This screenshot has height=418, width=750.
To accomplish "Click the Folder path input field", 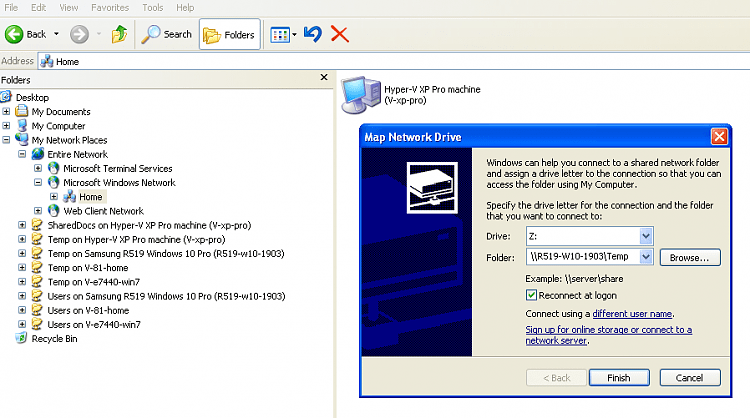I will tap(583, 257).
